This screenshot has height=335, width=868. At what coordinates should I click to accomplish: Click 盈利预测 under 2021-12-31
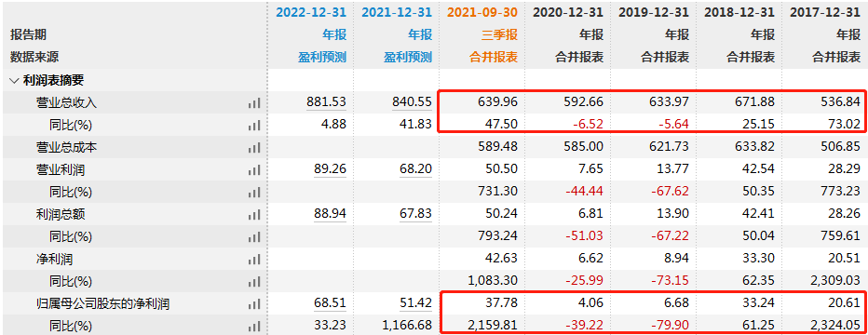[409, 57]
